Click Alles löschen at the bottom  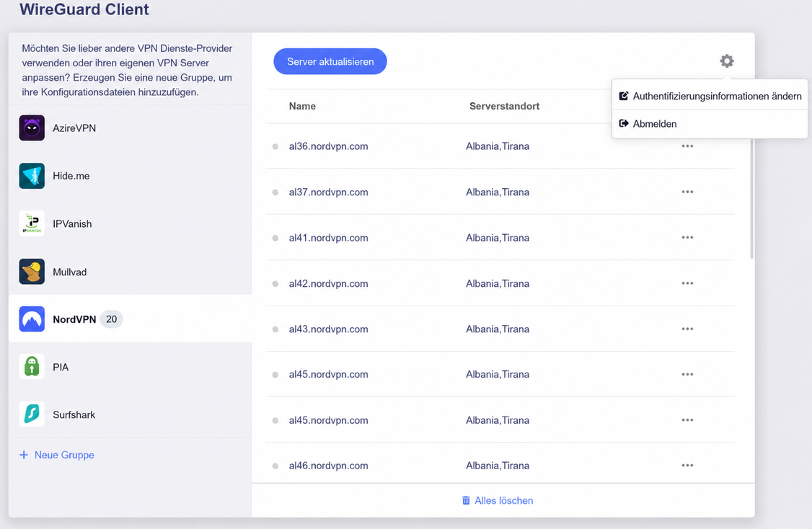tap(497, 500)
